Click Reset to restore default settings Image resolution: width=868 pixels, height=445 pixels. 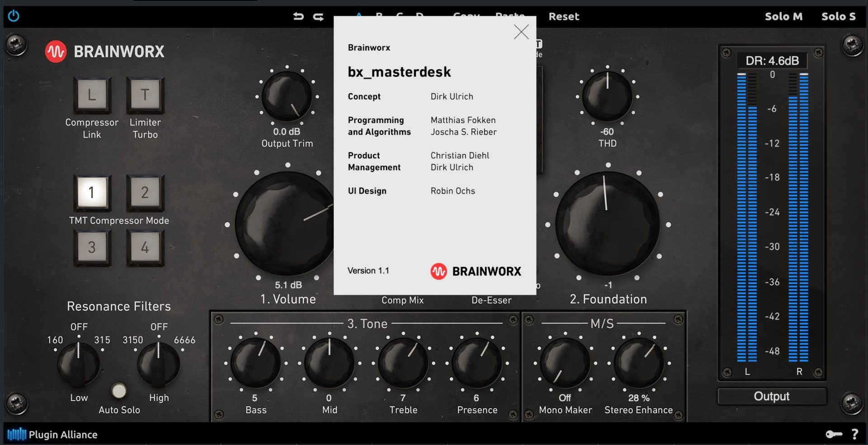click(564, 16)
